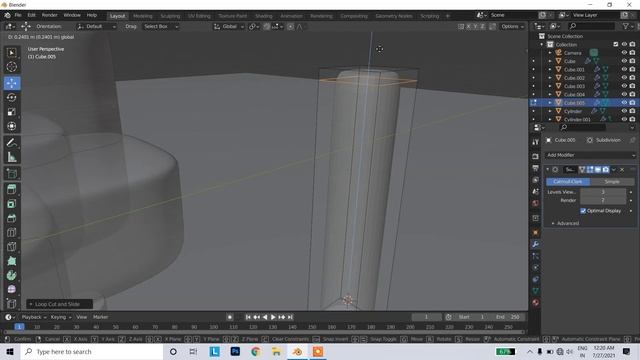This screenshot has height=360, width=640.
Task: Hide Camera in viewport with eye icon
Action: click(624, 53)
